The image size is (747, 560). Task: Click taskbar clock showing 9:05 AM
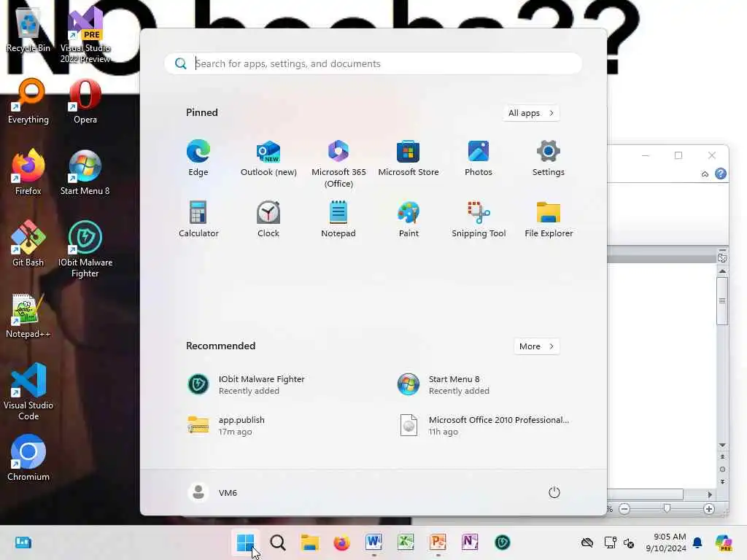[665, 542]
